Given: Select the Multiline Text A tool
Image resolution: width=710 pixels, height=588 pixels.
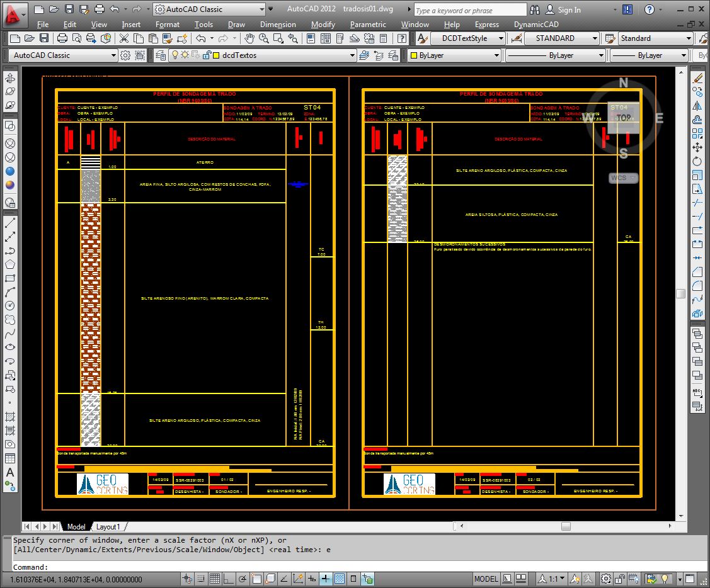Looking at the screenshot, I should (x=10, y=472).
